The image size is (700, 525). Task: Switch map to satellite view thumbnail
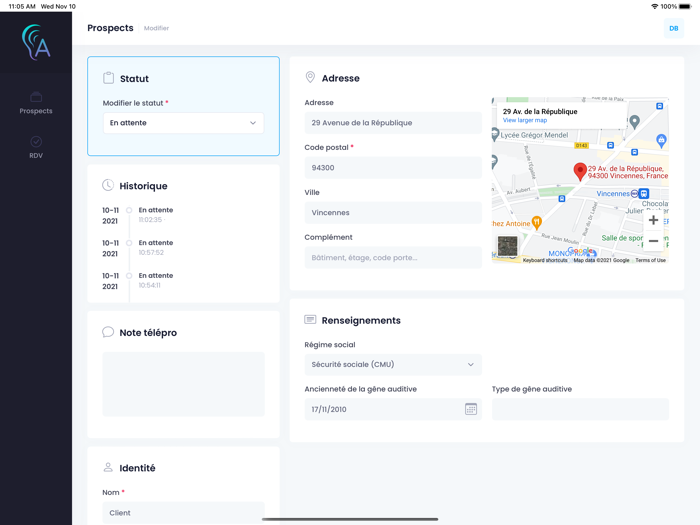click(508, 245)
